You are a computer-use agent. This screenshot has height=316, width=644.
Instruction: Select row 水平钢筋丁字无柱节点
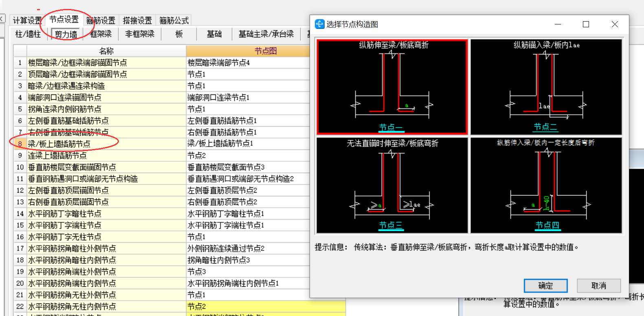pyautogui.click(x=106, y=237)
